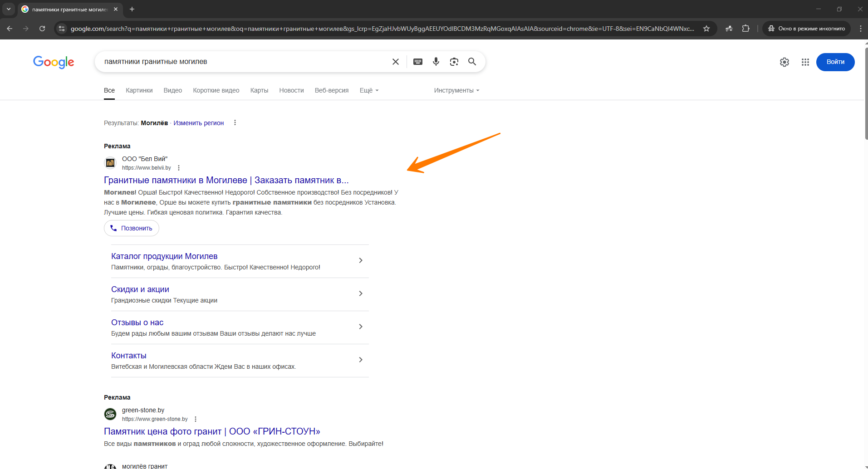Click chevron on Скидки и акции row
Viewport: 868px width, 469px height.
(361, 293)
